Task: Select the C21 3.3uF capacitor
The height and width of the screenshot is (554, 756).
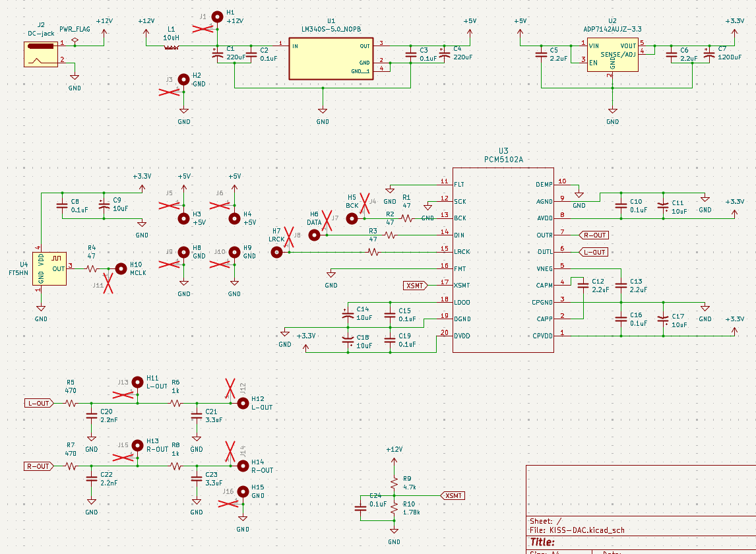Action: 196,415
